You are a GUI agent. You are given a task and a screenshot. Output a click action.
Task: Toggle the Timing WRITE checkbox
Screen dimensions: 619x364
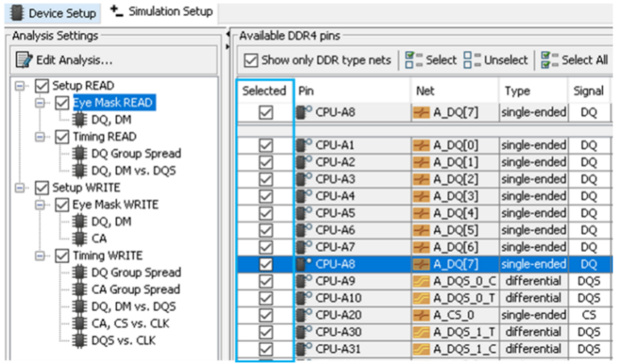(x=62, y=255)
